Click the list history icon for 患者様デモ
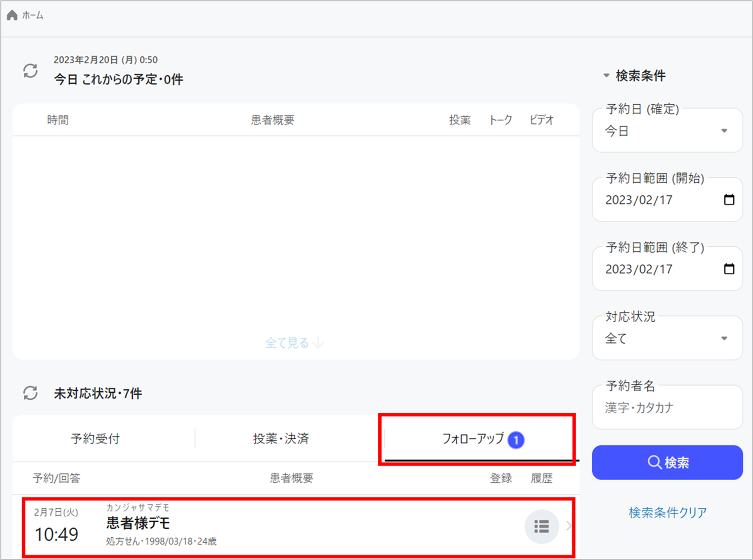Screen dimensions: 753x560 tap(541, 527)
